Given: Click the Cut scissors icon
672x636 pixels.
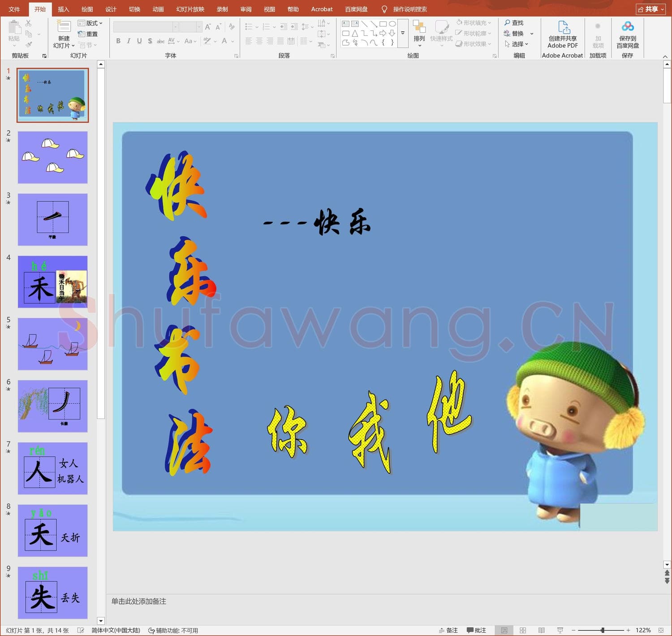Looking at the screenshot, I should tap(28, 23).
